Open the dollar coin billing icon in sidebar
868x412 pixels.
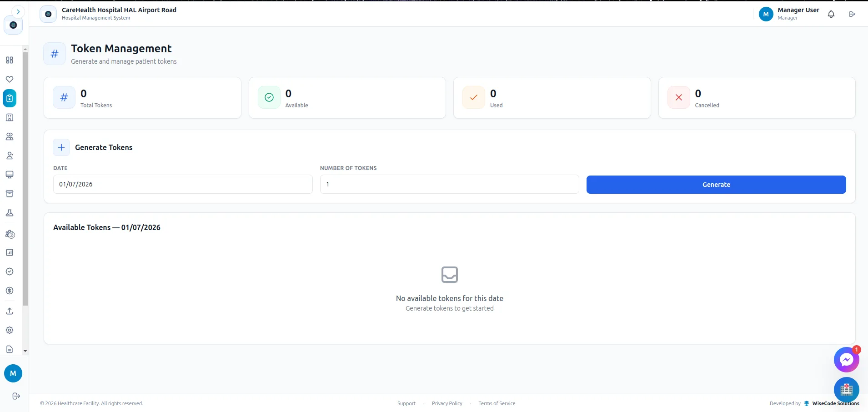tap(10, 291)
